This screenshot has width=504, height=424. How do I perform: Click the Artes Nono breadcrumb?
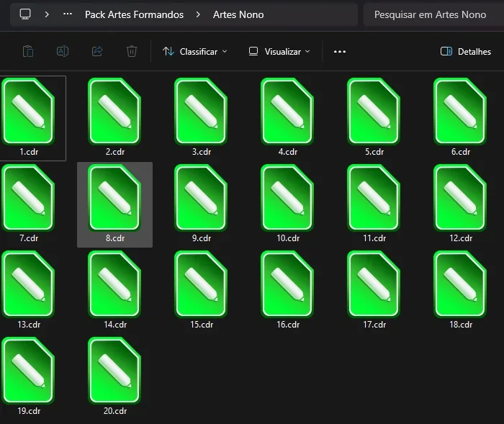238,14
